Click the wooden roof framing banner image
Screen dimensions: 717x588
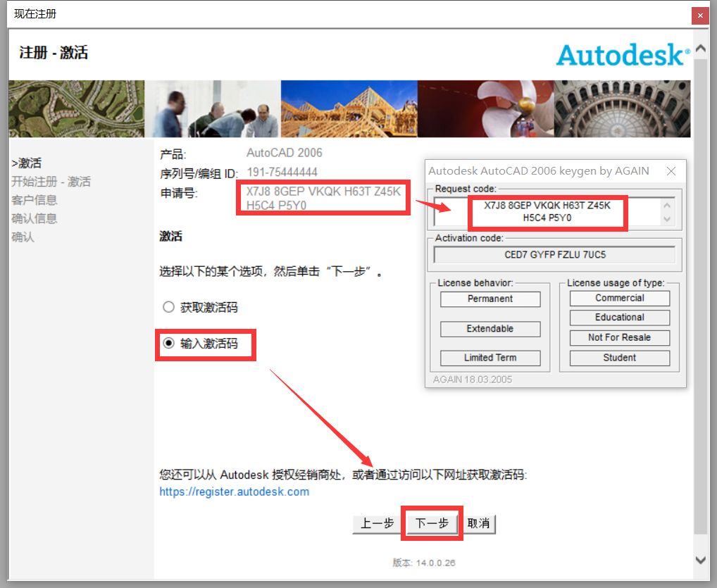tap(349, 109)
